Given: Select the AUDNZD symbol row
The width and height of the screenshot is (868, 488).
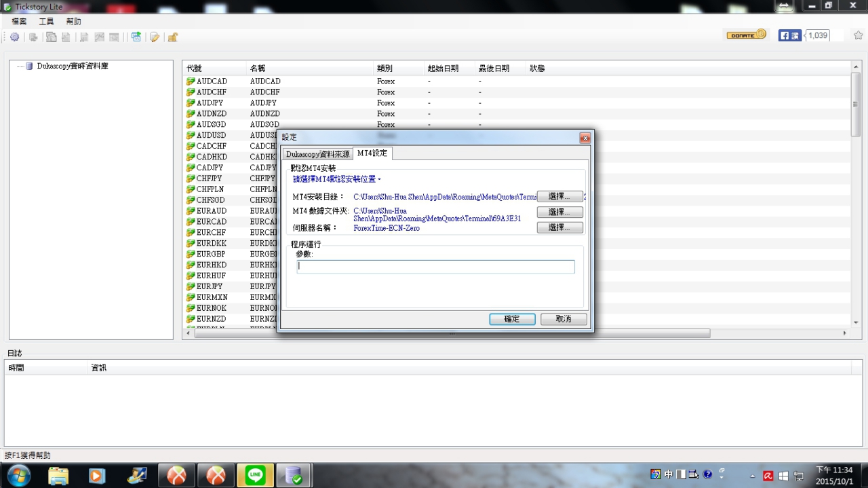Looking at the screenshot, I should coord(517,114).
